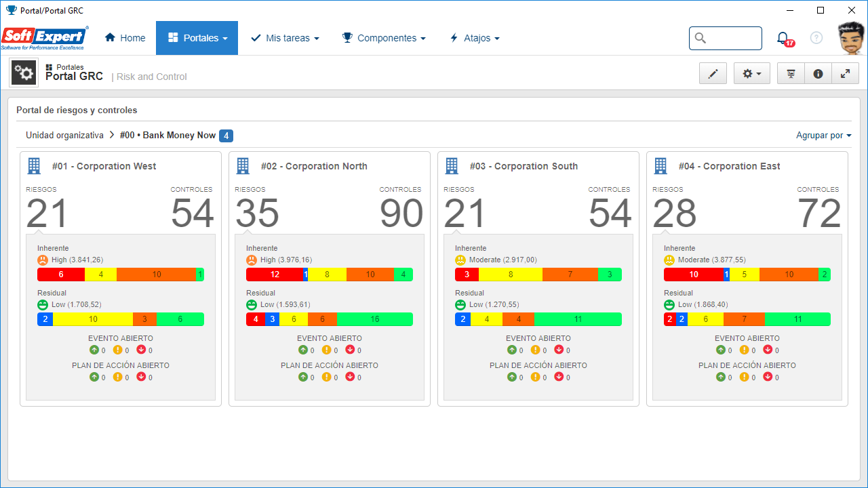Click orange warning Evento Abierto in Corporation West
This screenshot has height=488, width=868.
[118, 350]
